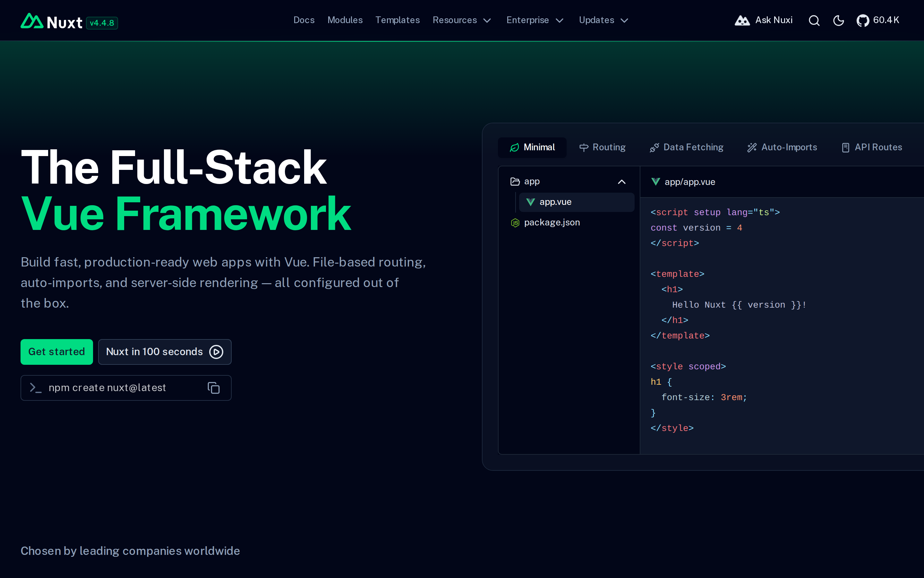This screenshot has height=578, width=924.
Task: Open the Docs menu item
Action: point(304,20)
